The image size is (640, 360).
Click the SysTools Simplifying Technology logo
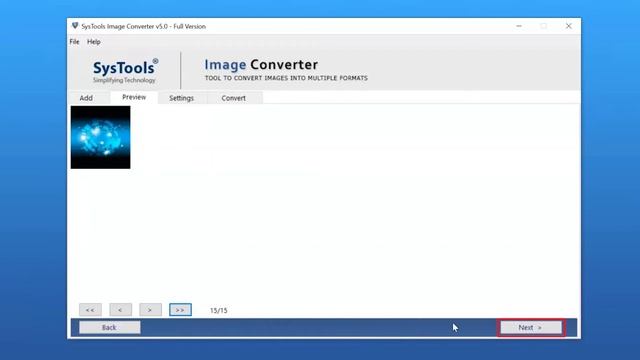[125, 71]
